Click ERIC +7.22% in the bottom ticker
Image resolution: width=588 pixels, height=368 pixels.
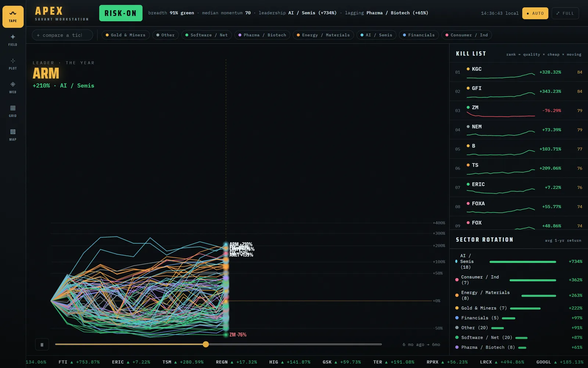click(131, 362)
